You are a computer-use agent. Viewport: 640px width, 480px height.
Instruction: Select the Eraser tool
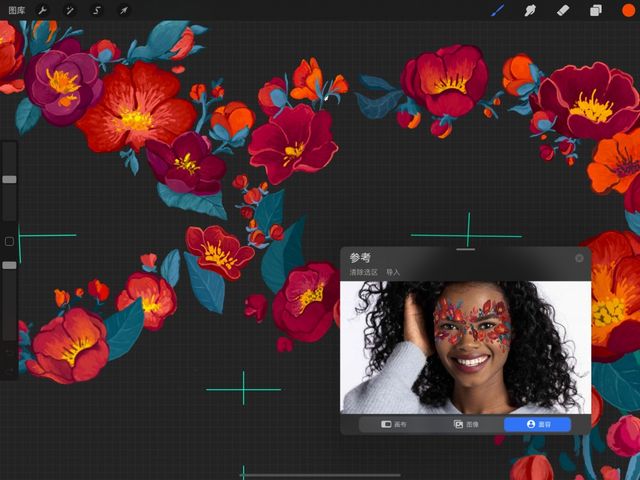[x=562, y=10]
